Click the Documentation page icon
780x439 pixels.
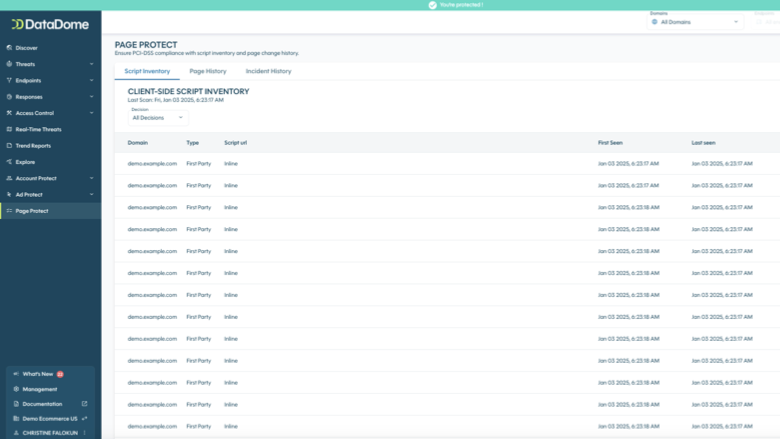[x=16, y=404]
